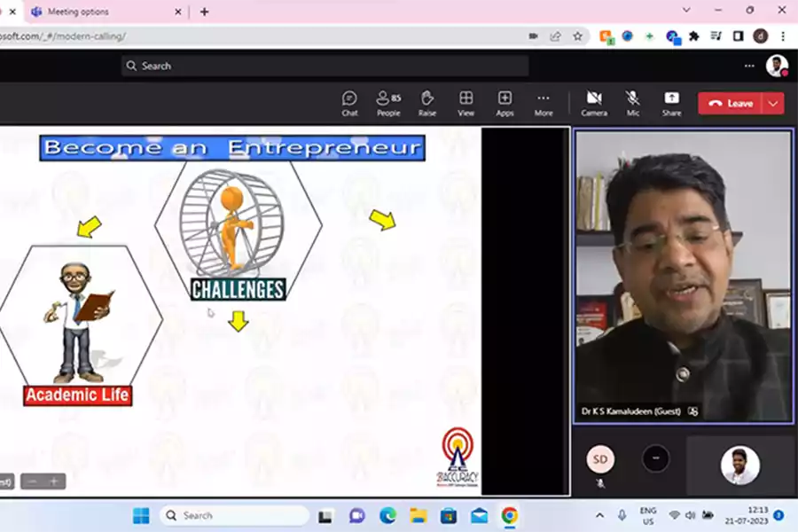
Task: Click the share page icon in address bar
Action: click(555, 36)
